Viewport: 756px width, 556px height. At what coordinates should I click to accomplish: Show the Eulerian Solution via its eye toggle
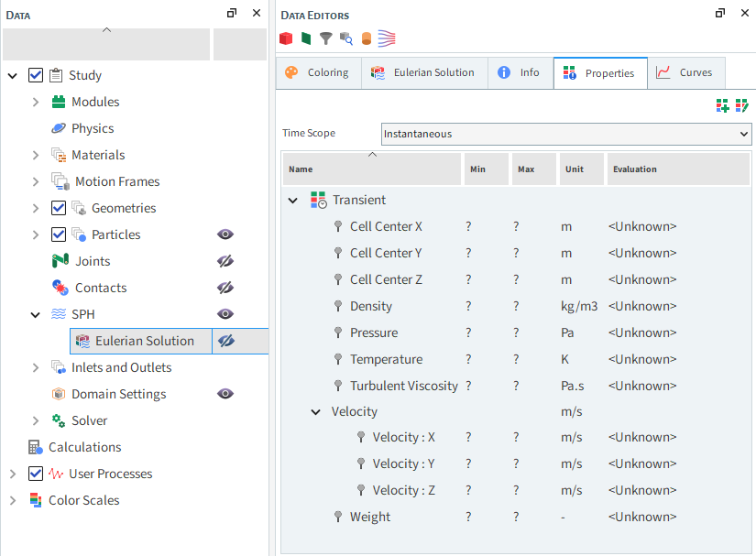(x=225, y=341)
